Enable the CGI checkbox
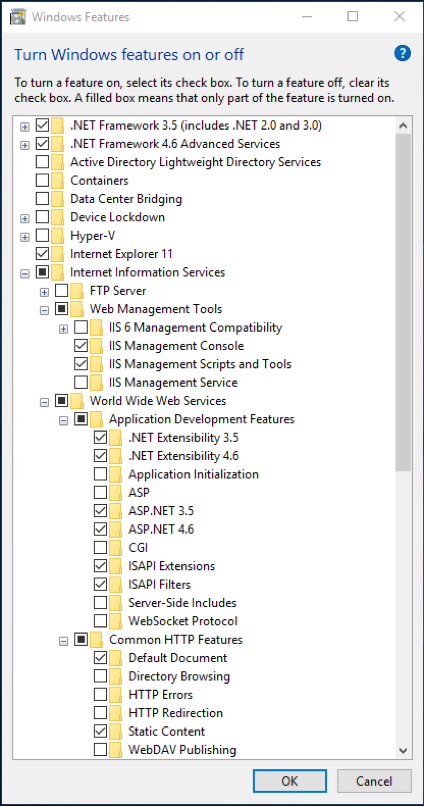 pos(101,547)
